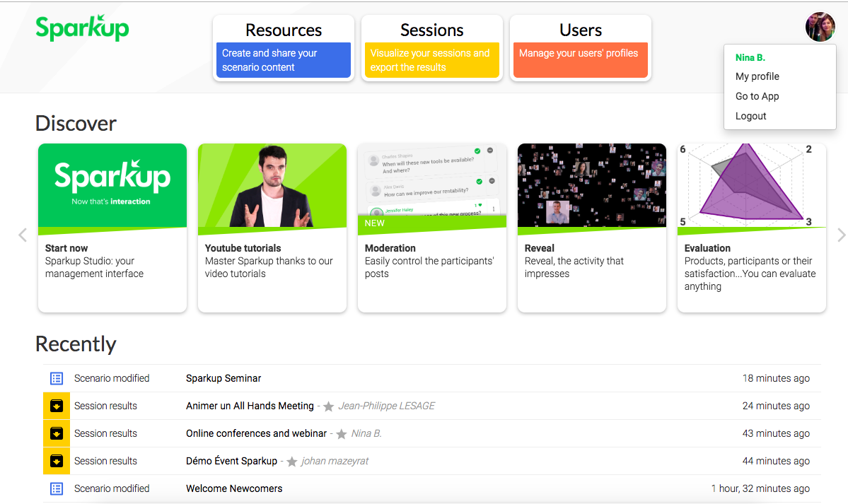Click session results icon for Online conferences and webinar
848x504 pixels.
click(x=57, y=434)
